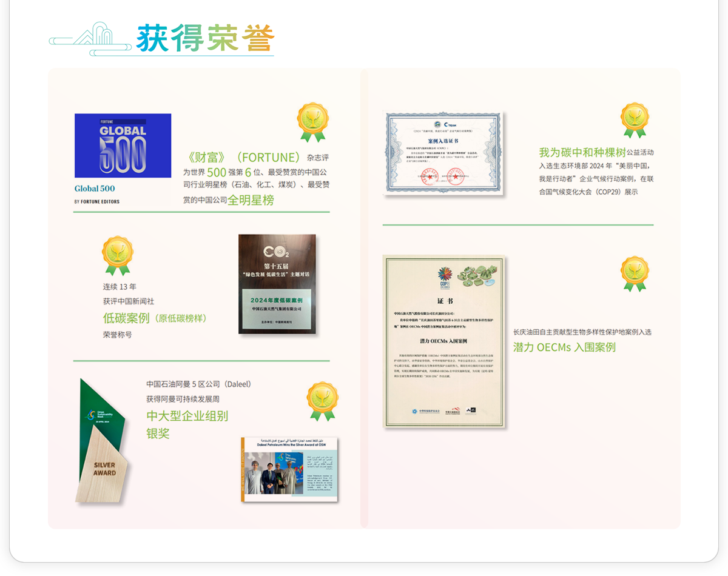Click the green "银奖" text
The width and height of the screenshot is (728, 576).
(x=158, y=434)
